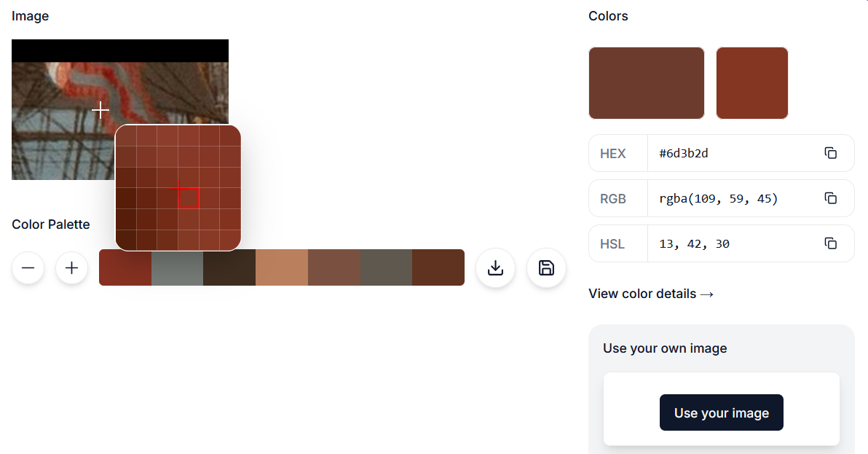The height and width of the screenshot is (454, 868).
Task: Open View color details link
Action: tap(651, 294)
